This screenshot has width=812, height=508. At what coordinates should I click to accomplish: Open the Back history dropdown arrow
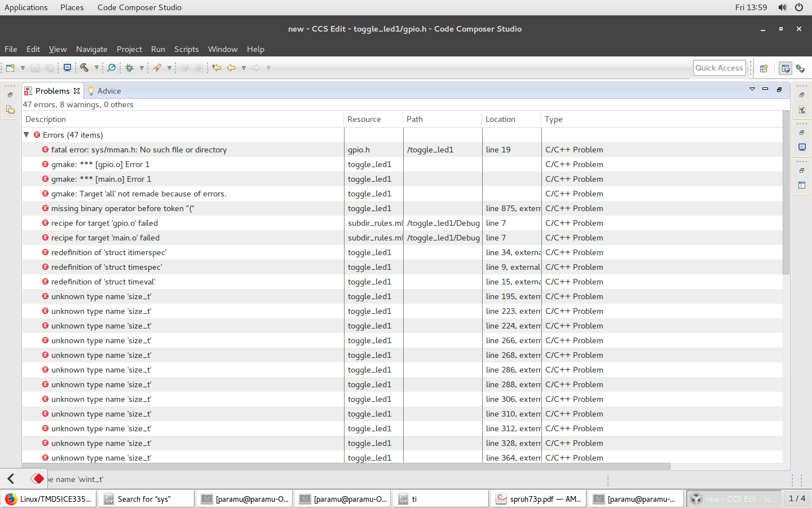point(244,68)
